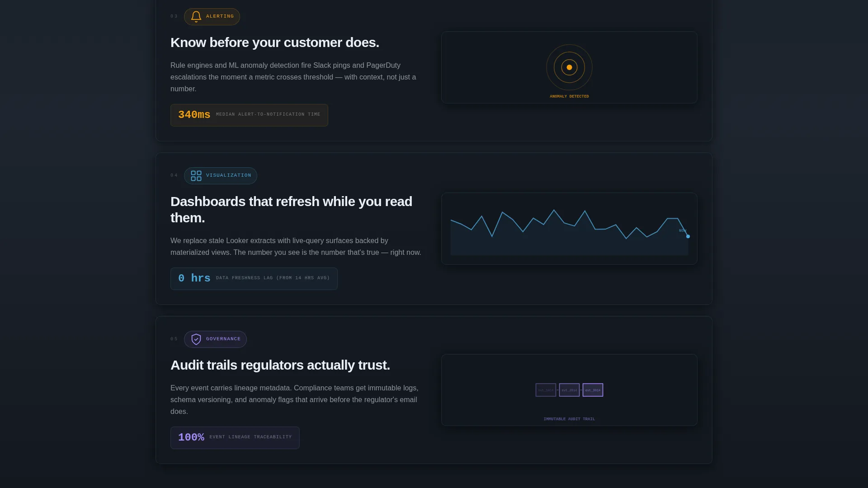
Task: Click the blue NOW endpoint dot on the chart
Action: (688, 236)
